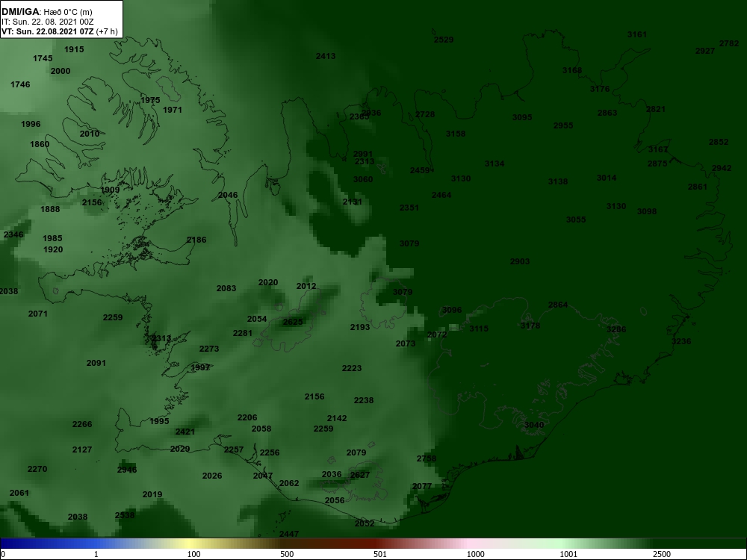Click the '501' label on the color scale

(380, 554)
